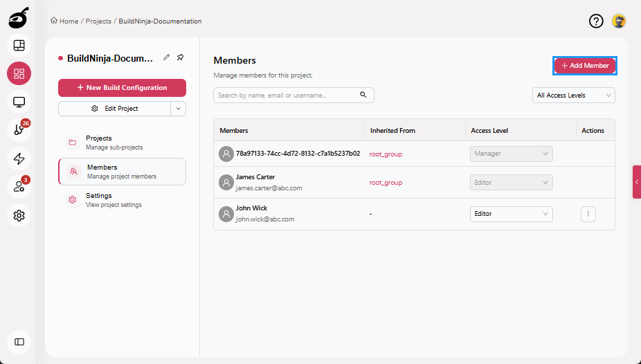Click the Add Member button
This screenshot has width=641, height=364.
585,65
